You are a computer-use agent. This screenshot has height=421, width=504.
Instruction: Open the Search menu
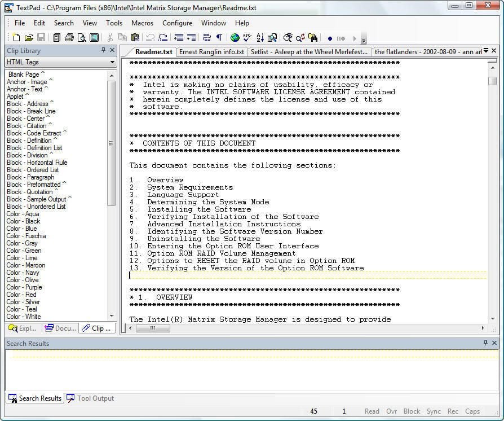(x=64, y=23)
